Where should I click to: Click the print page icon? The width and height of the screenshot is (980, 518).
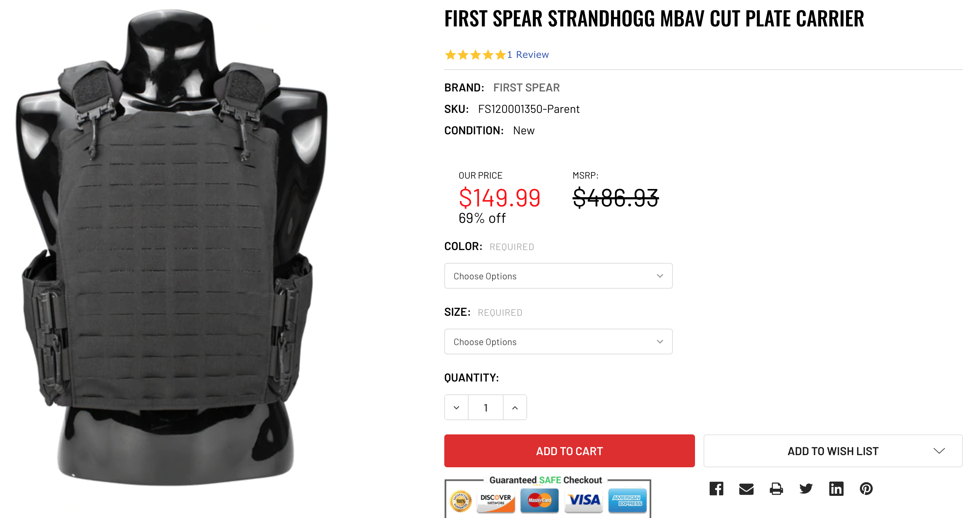point(776,489)
